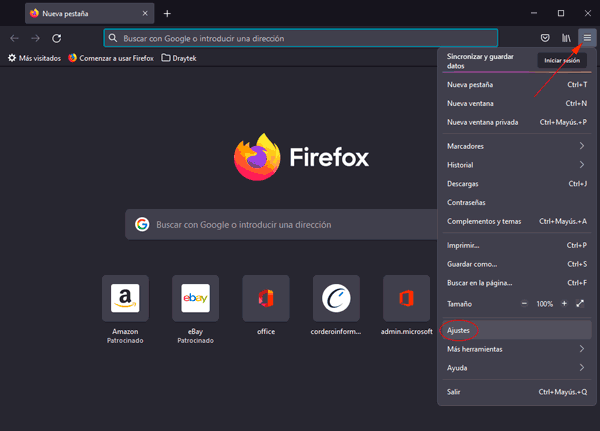Select the Nueva pestaña tab
This screenshot has height=431, width=600.
[90, 13]
